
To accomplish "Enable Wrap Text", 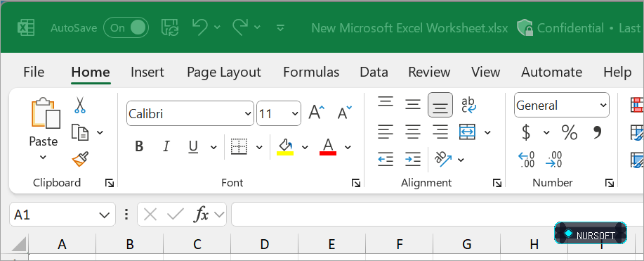I will [468, 105].
